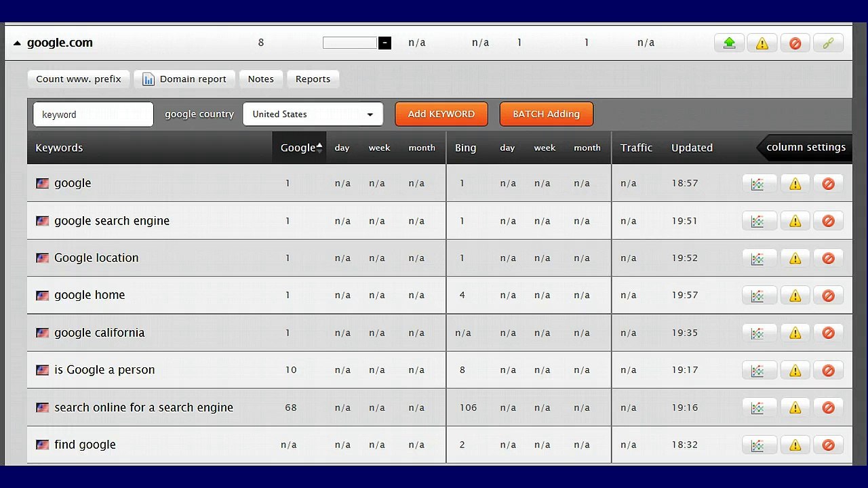Open Notes tab

[260, 79]
